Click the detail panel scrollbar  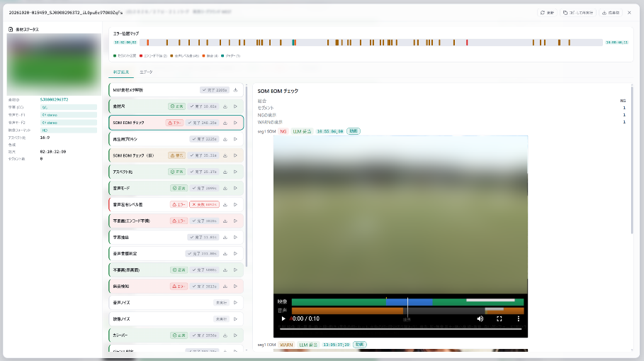click(x=632, y=160)
